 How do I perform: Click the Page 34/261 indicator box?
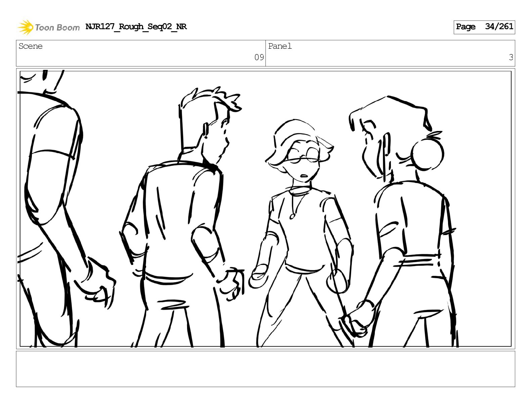(x=484, y=27)
